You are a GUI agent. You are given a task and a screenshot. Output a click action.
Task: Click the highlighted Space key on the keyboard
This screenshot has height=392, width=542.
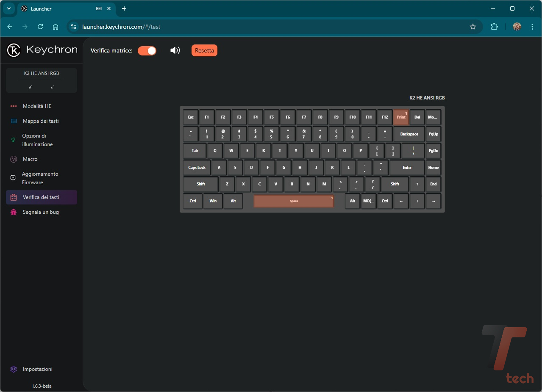click(x=294, y=201)
